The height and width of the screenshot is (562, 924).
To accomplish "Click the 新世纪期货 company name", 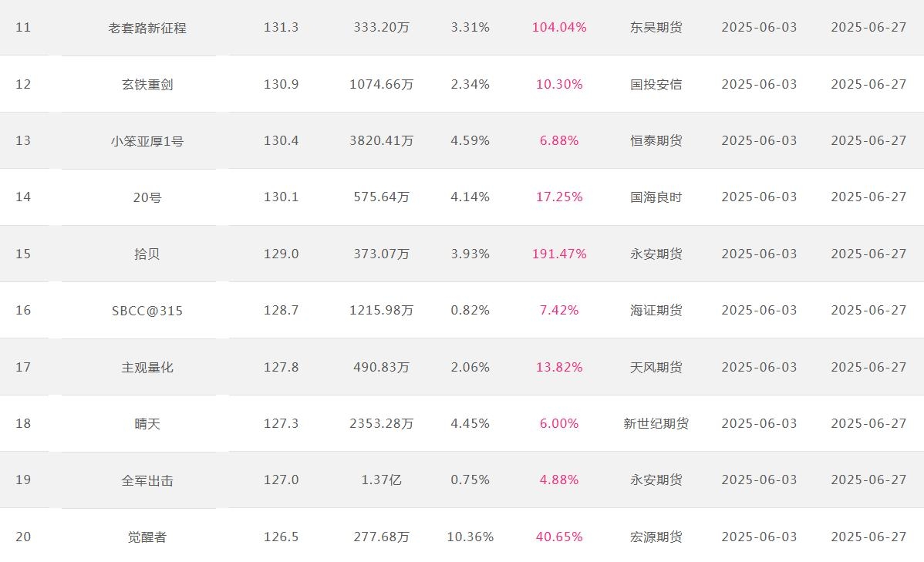I will pyautogui.click(x=656, y=423).
